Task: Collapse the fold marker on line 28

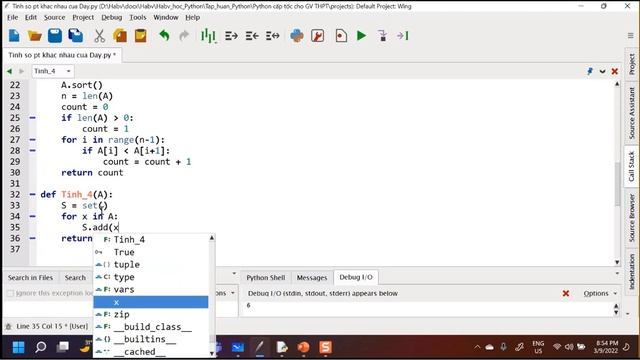Action: (x=33, y=151)
